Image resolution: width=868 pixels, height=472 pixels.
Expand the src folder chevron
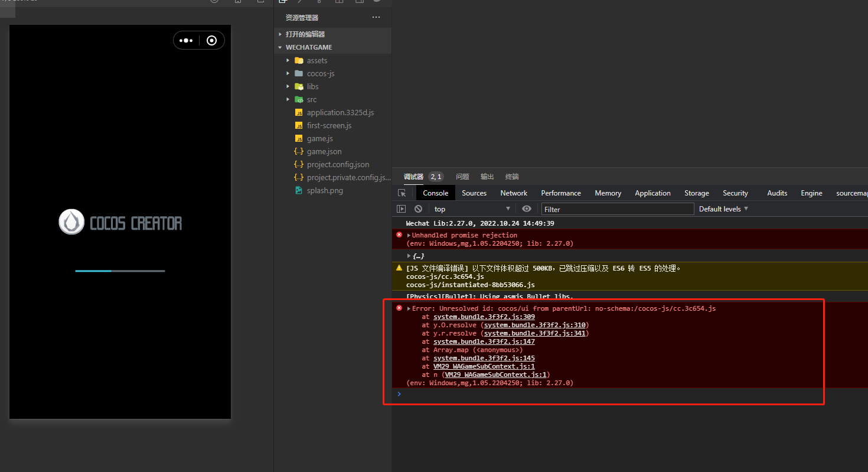coord(288,99)
